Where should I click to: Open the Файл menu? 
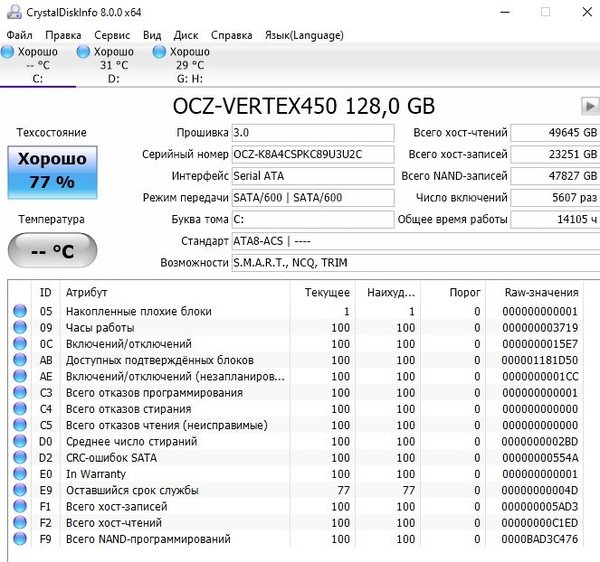[19, 35]
